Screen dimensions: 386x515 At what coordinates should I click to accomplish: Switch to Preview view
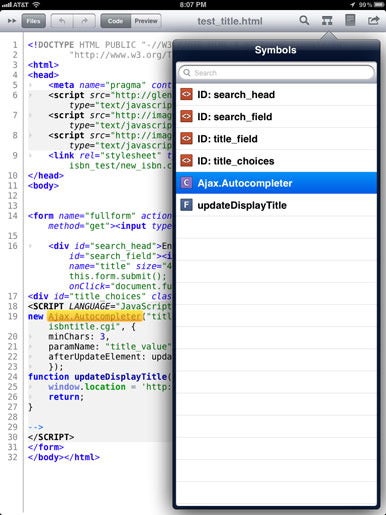pos(146,21)
